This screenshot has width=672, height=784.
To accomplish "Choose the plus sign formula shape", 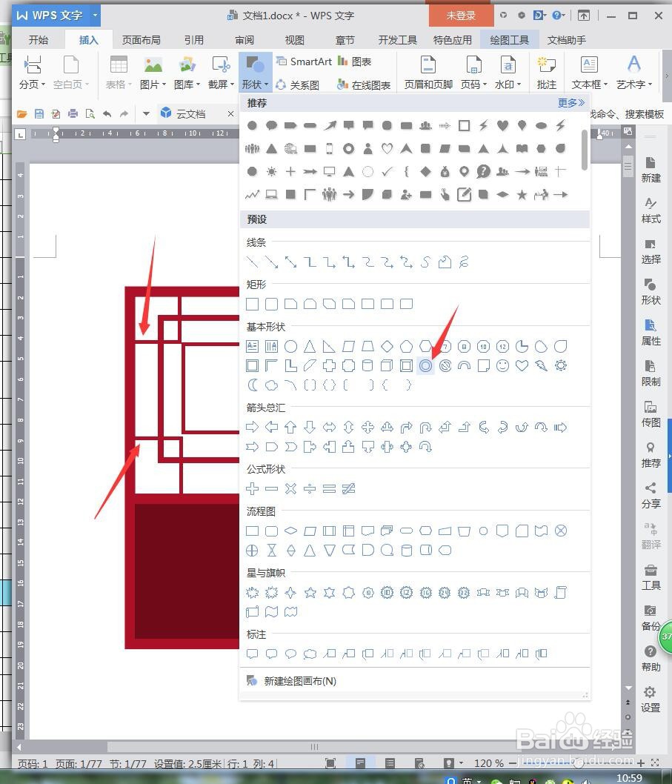I will tap(253, 488).
